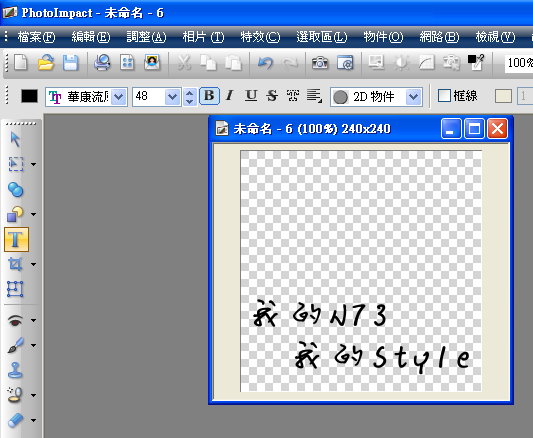Select the Stamp tool
The image size is (533, 438).
click(15, 370)
